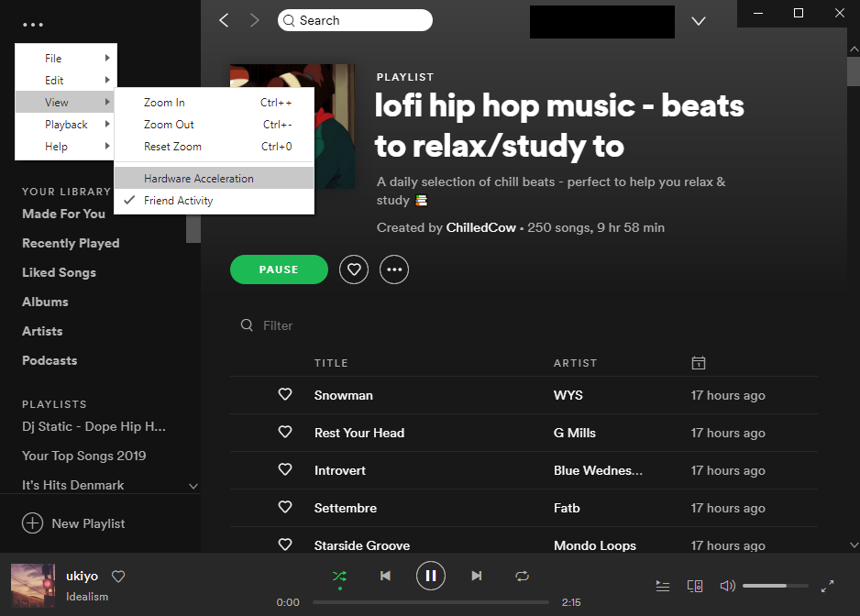Click the playlist Filter field
The width and height of the screenshot is (860, 616).
(278, 325)
